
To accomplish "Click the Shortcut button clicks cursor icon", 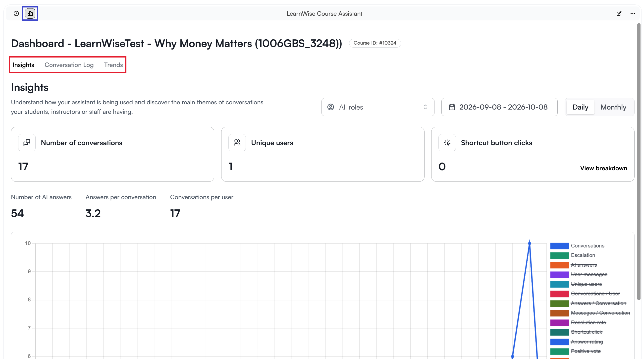I will click(x=447, y=143).
